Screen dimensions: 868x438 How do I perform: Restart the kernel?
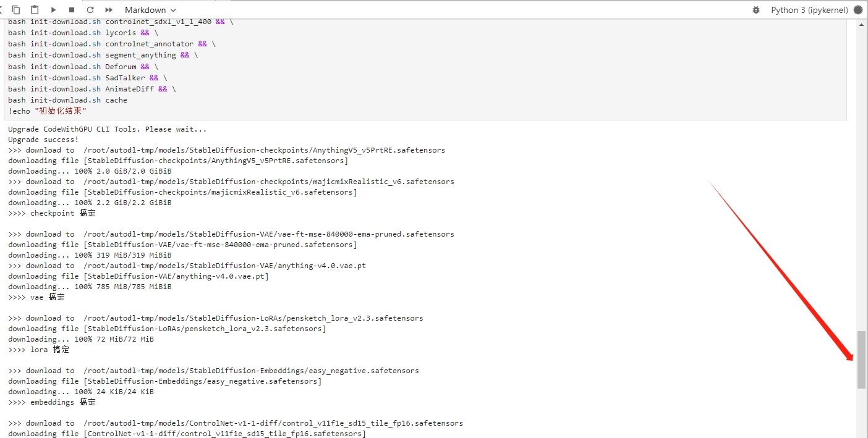pyautogui.click(x=90, y=10)
